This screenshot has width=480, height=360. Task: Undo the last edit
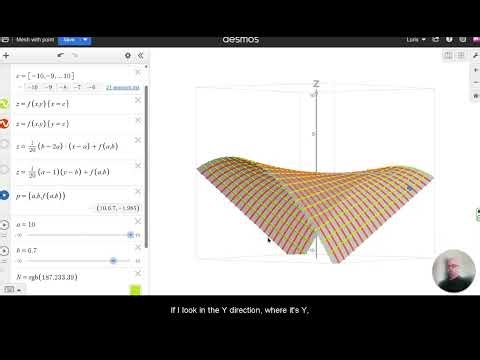tap(60, 55)
